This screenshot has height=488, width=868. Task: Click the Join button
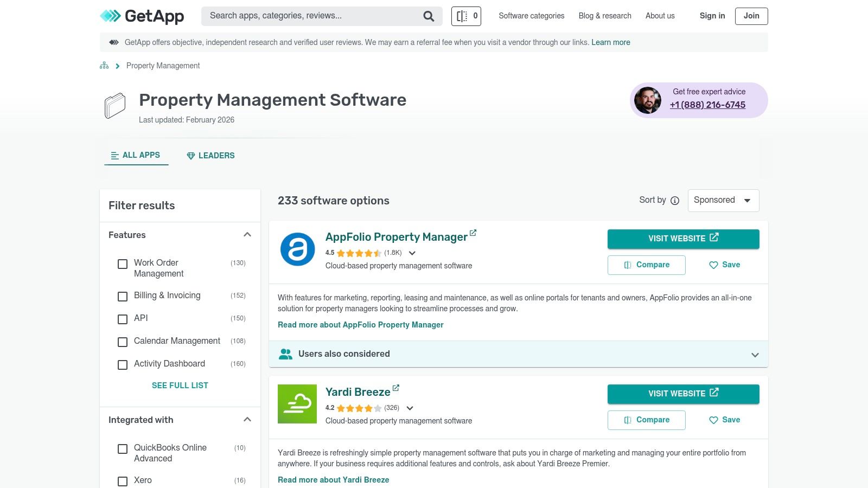coord(751,16)
